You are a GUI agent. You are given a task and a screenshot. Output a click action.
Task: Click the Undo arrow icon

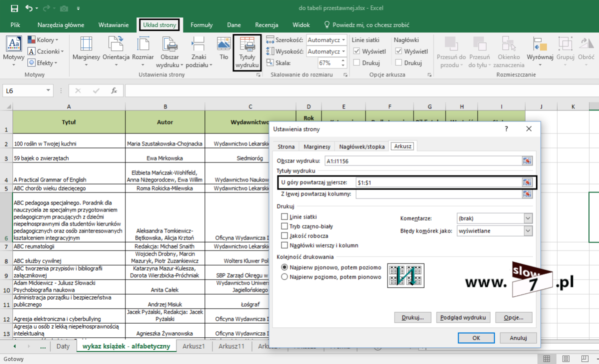(28, 8)
